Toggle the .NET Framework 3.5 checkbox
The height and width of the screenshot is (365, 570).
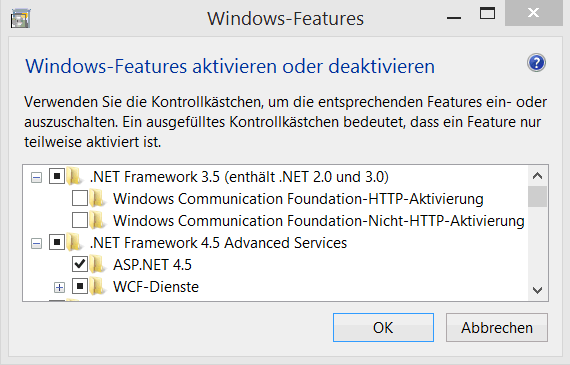pyautogui.click(x=57, y=177)
